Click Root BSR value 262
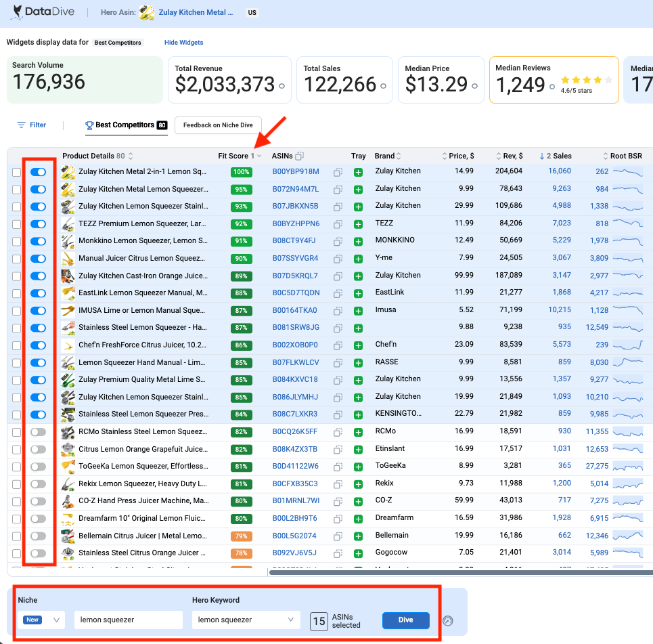653x644 pixels. tap(602, 171)
